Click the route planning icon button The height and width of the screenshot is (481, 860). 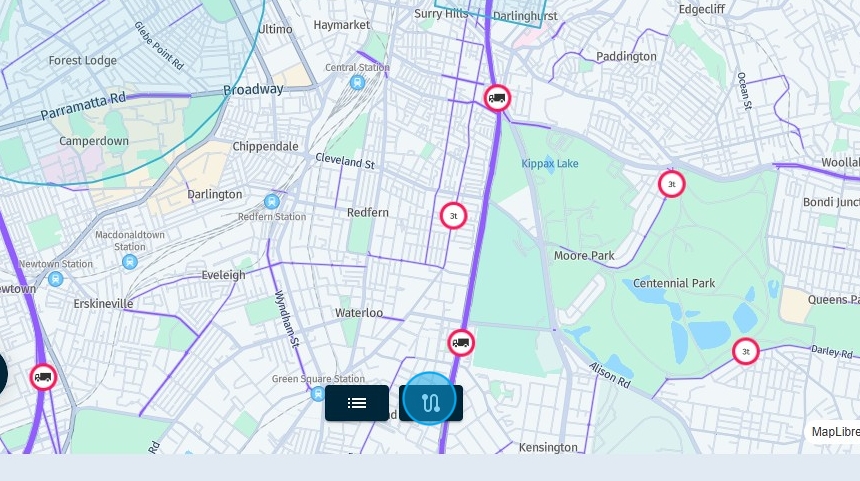pyautogui.click(x=431, y=403)
